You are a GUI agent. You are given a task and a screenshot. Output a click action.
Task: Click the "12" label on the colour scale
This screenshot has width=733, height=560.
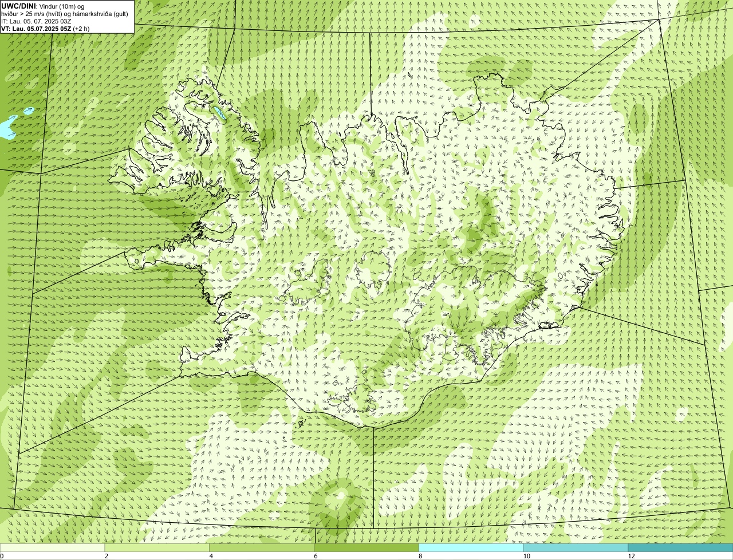(631, 556)
